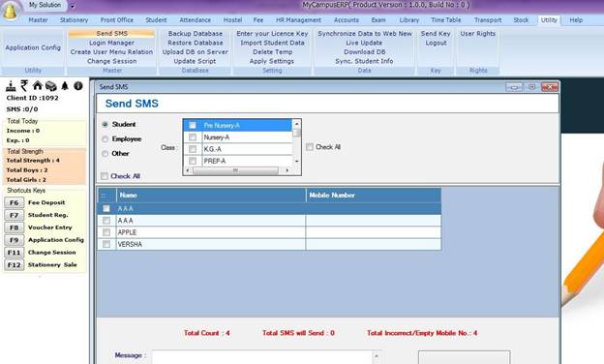604x364 pixels.
Task: Click Backup Database in the ribbon
Action: pos(196,34)
